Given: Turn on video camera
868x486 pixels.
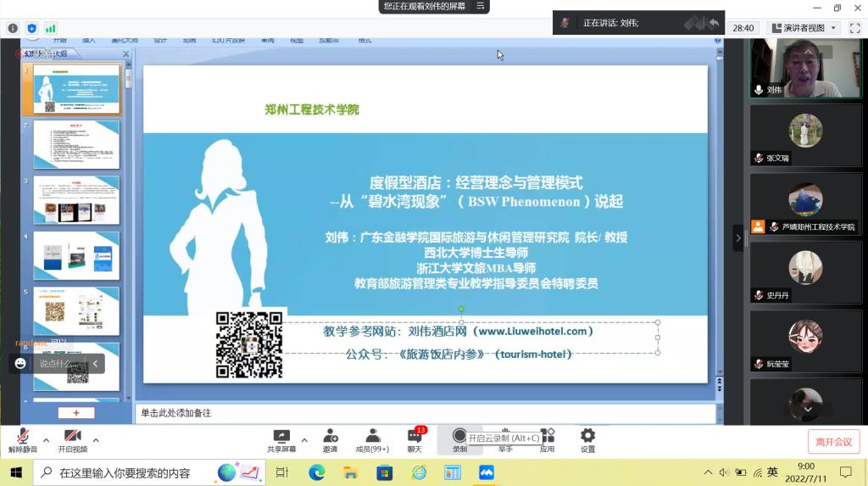Looking at the screenshot, I should [73, 439].
